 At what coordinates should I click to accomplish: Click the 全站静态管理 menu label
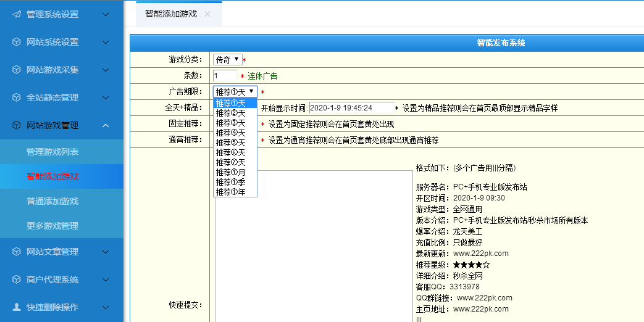[x=52, y=97]
